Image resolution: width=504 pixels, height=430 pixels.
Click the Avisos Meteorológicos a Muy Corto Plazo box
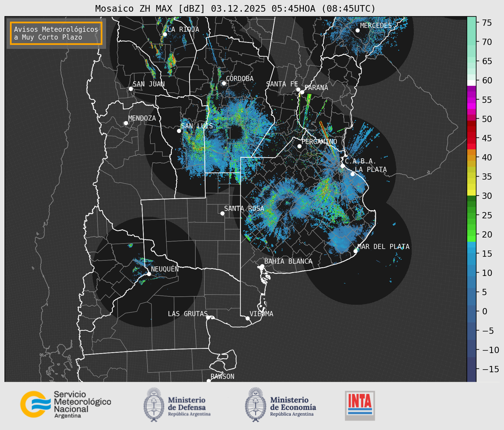point(56,33)
